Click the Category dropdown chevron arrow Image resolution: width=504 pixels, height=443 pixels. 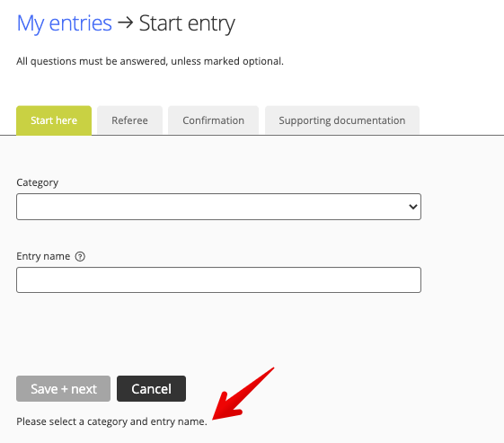(x=413, y=207)
